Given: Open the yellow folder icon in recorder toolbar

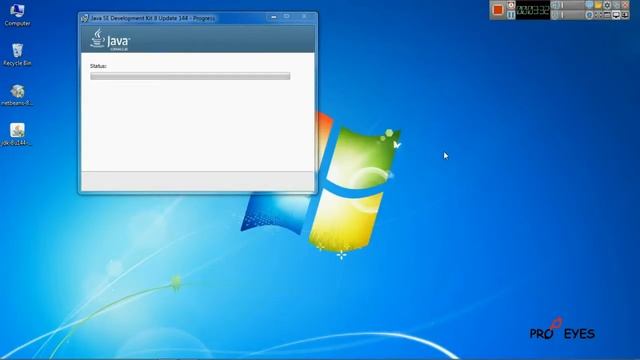Looking at the screenshot, I should click(598, 5).
